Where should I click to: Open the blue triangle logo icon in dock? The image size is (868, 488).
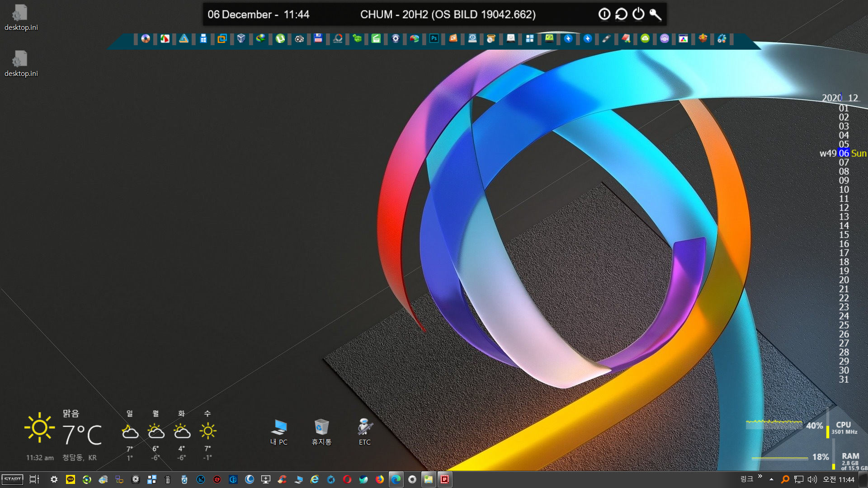point(184,38)
